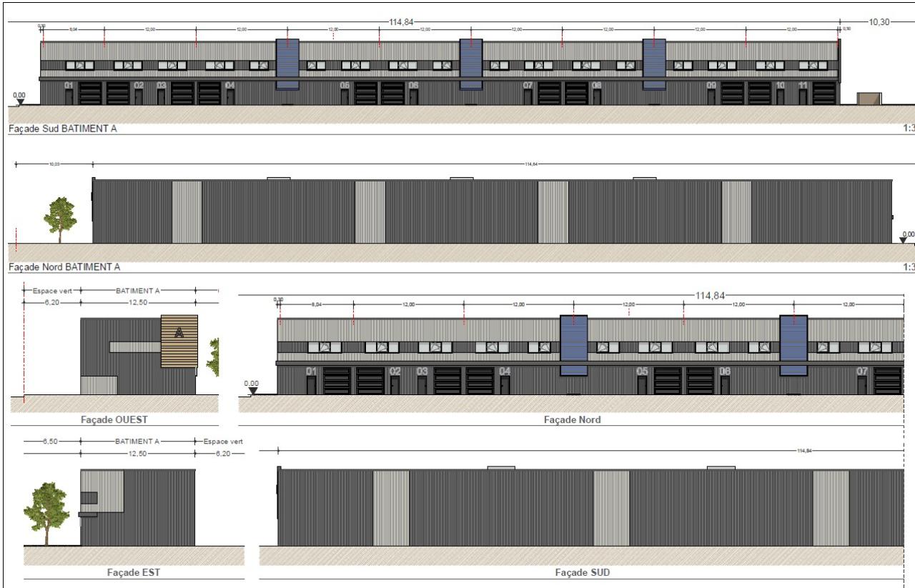The width and height of the screenshot is (915, 588).
Task: Click the '10,03' dimension beside the tree
Action: pos(54,164)
